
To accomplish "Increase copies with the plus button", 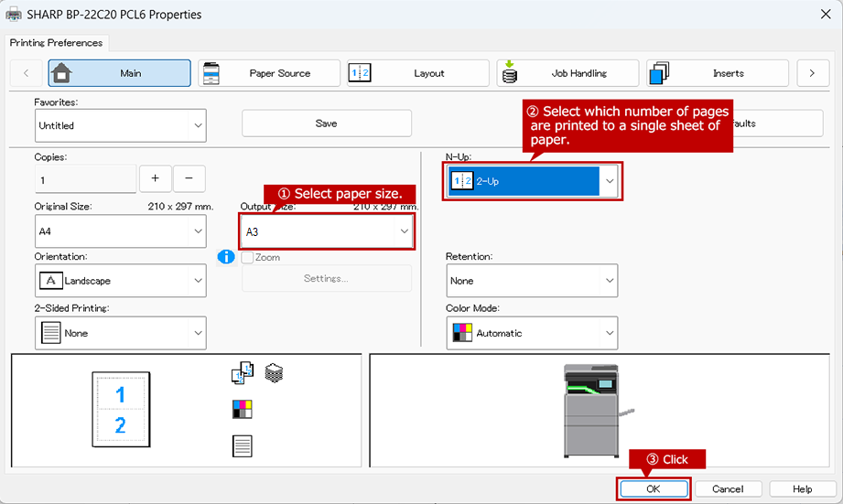I will point(156,178).
